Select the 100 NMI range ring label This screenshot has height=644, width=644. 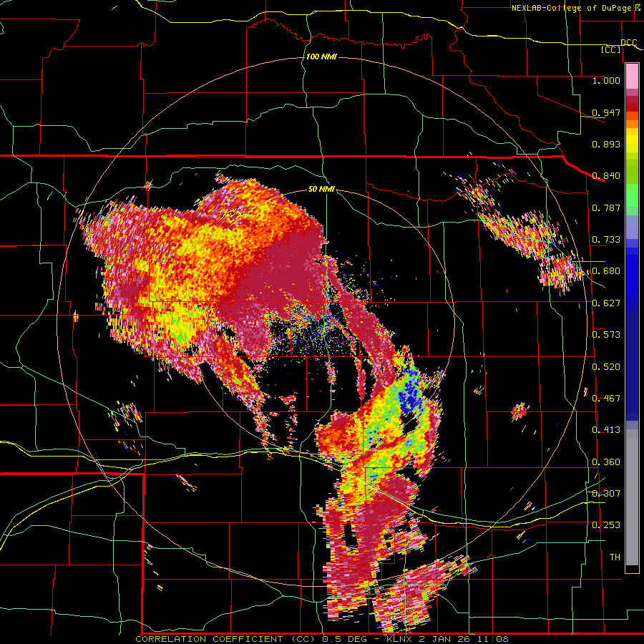point(321,57)
